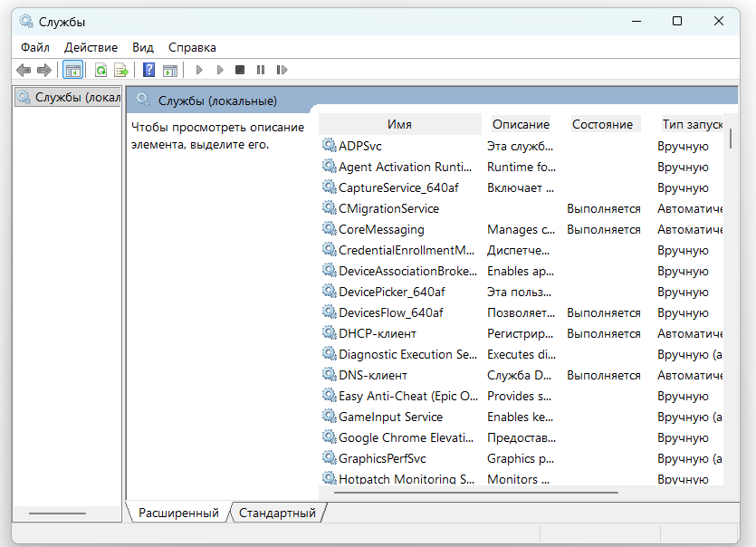Image resolution: width=756 pixels, height=547 pixels.
Task: Click the gear icon of CoreMessaging
Action: [330, 228]
